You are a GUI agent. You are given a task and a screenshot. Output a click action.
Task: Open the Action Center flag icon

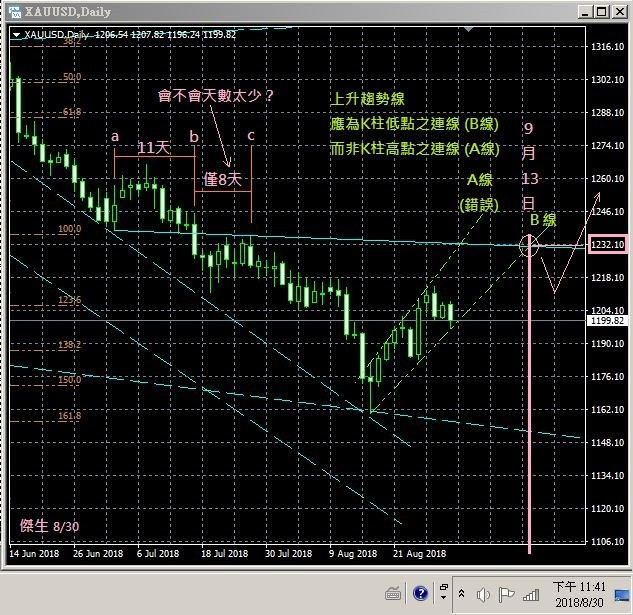506,594
